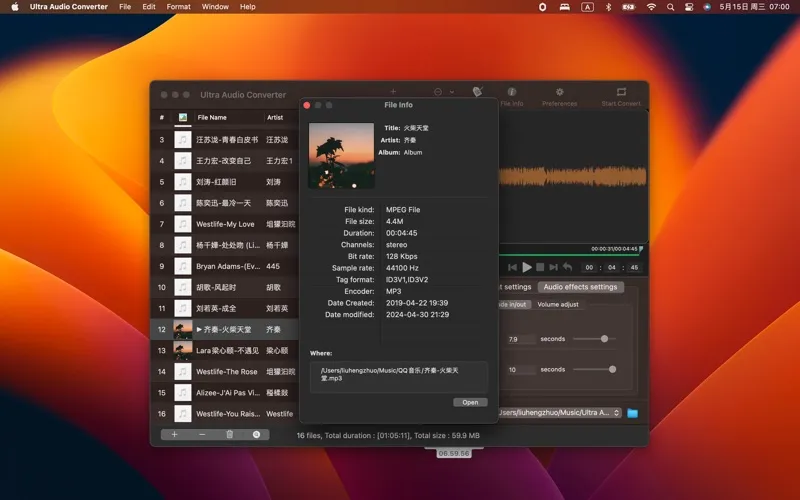This screenshot has width=800, height=500.
Task: Click the file path text box under Where
Action: [398, 377]
